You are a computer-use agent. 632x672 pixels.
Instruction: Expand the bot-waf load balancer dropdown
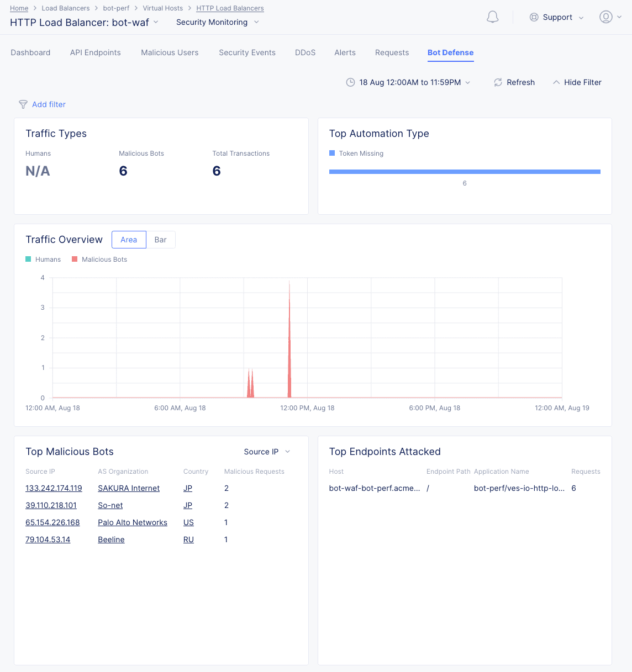click(x=156, y=22)
